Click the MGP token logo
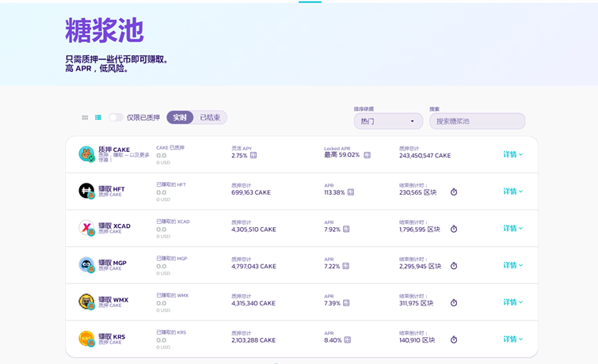Screen dimensions: 598x364 click(86, 265)
